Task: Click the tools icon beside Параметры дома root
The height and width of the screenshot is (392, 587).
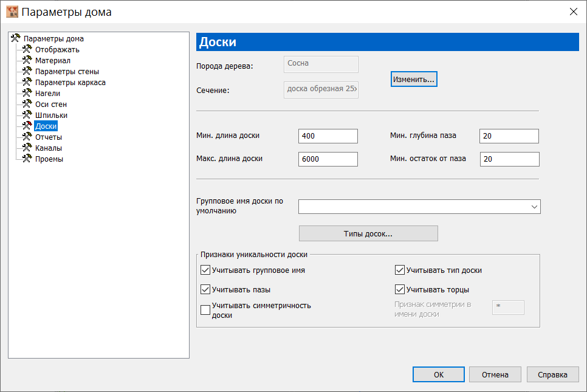Action: (x=15, y=38)
